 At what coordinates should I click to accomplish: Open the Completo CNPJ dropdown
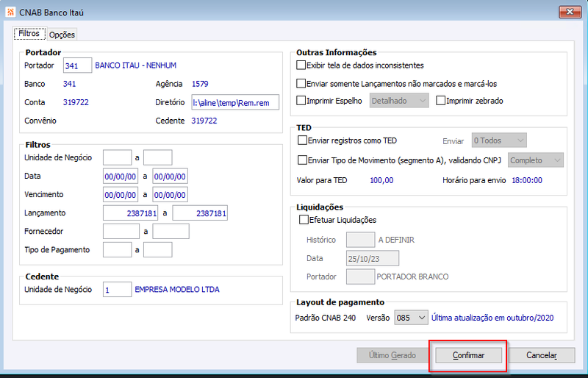tap(536, 160)
